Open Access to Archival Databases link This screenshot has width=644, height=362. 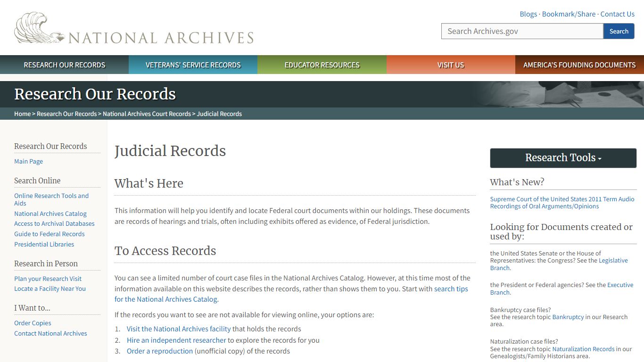[54, 223]
